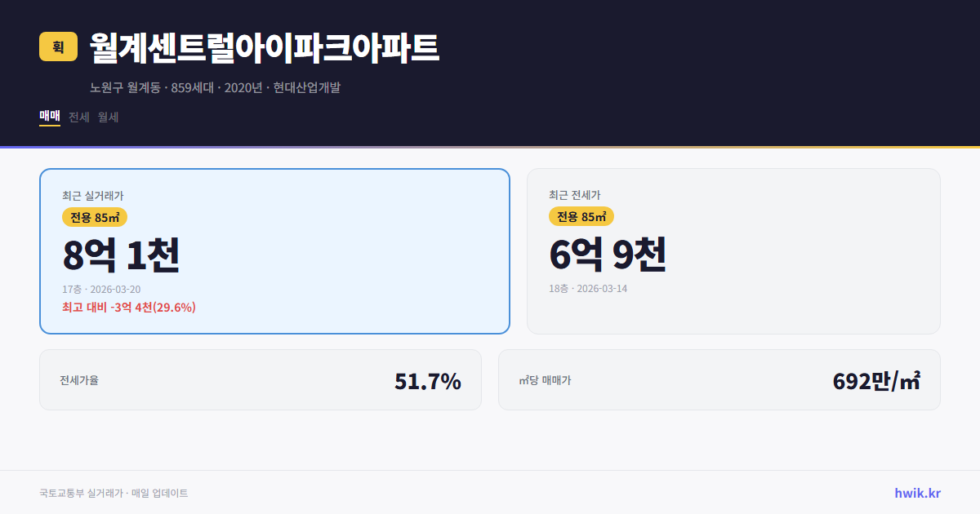
Task: Switch to the 월세 tab
Action: tap(108, 117)
